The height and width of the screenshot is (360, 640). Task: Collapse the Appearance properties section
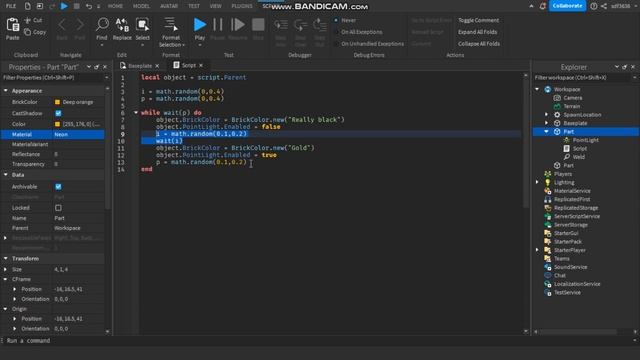click(x=6, y=91)
